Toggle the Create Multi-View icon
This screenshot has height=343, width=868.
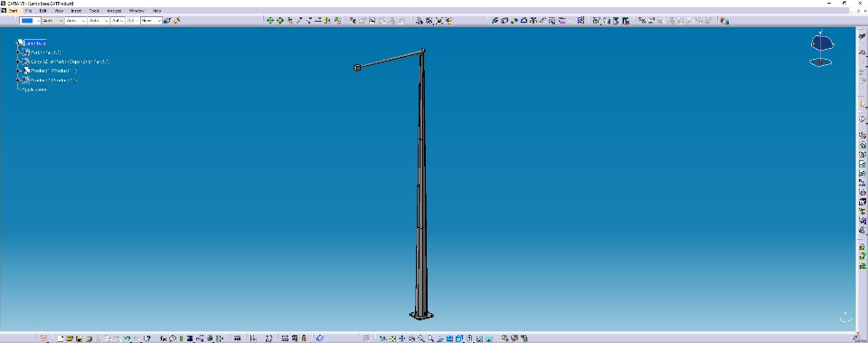[449, 338]
